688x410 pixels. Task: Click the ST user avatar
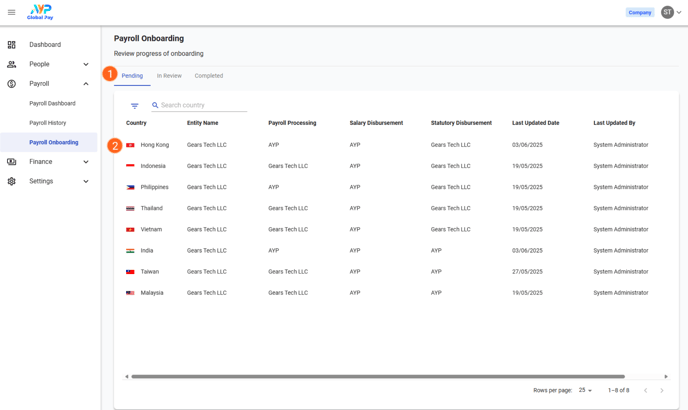tap(667, 12)
